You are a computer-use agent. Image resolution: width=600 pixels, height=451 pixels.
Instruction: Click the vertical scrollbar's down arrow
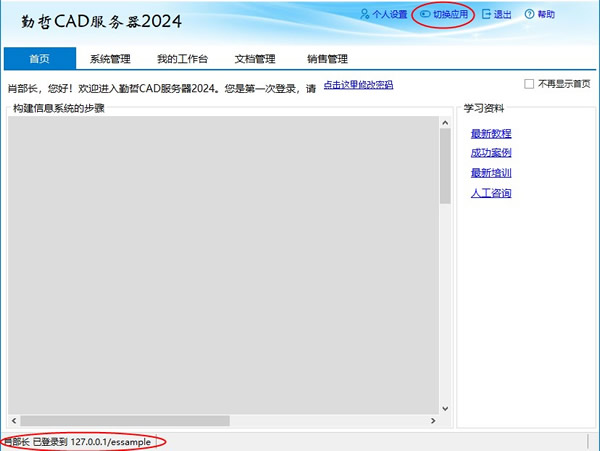[445, 407]
